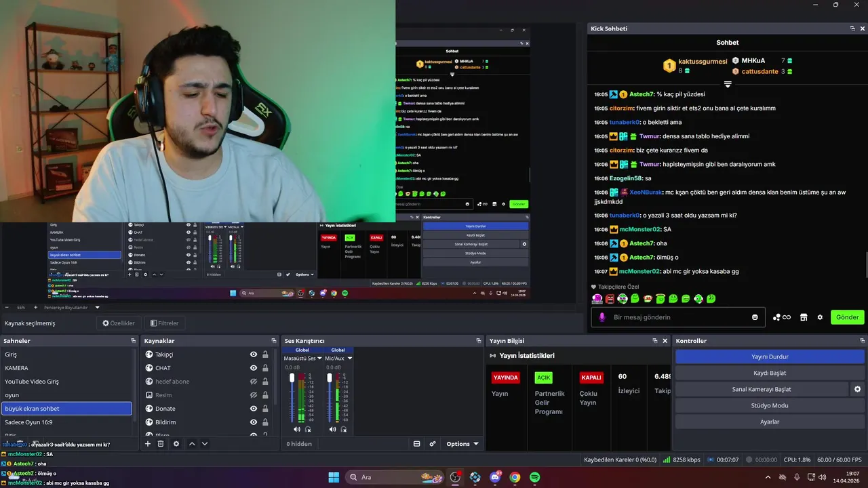Select the YouTube Video Giriş scene
This screenshot has width=868, height=488.
tap(66, 382)
